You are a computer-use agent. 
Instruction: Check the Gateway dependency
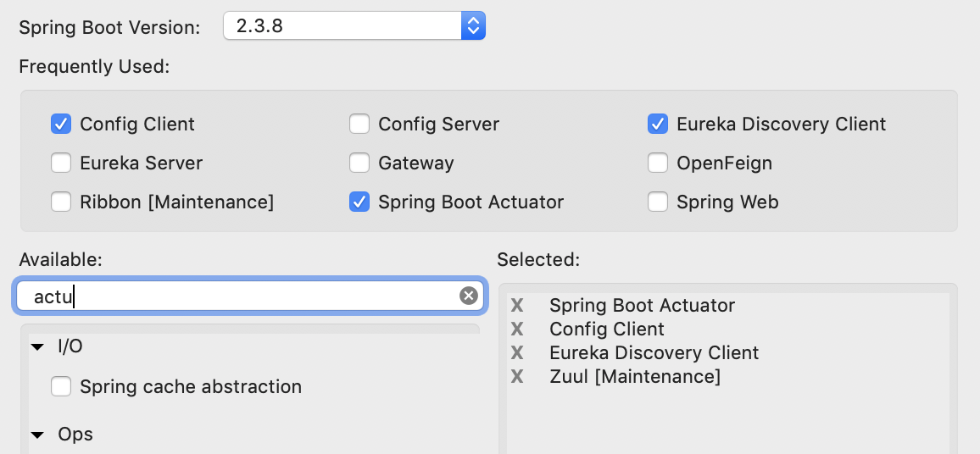coord(359,163)
